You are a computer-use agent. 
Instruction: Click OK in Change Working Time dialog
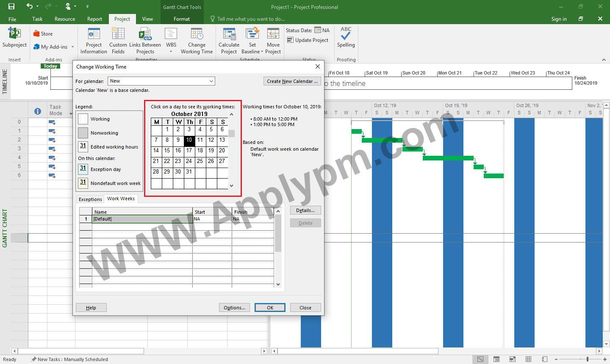click(x=270, y=308)
